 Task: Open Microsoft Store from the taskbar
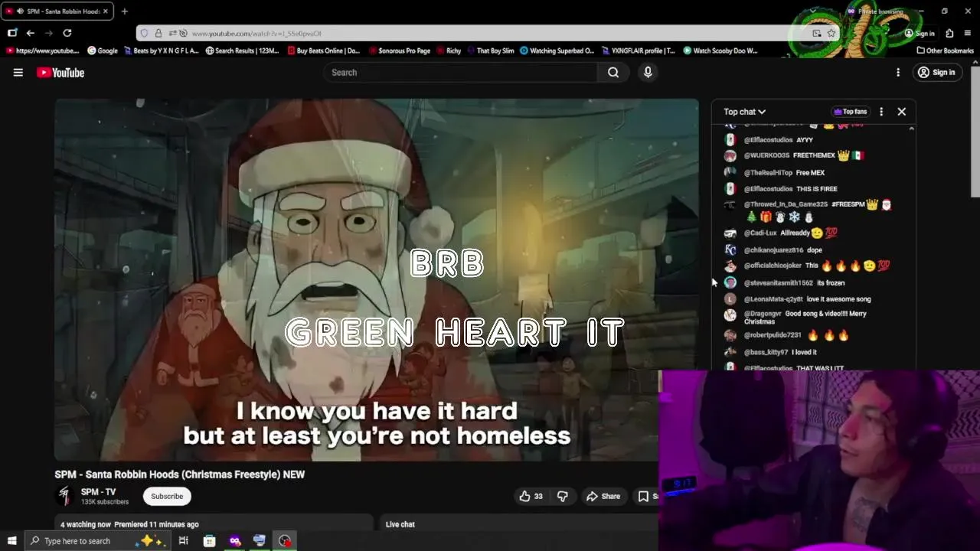[209, 541]
